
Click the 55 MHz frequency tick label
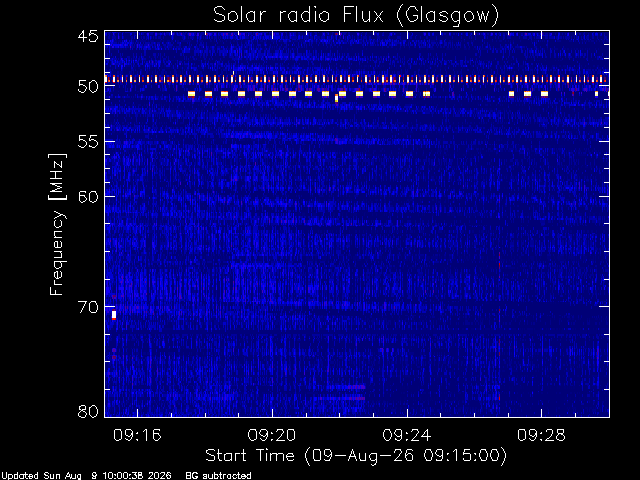88,142
